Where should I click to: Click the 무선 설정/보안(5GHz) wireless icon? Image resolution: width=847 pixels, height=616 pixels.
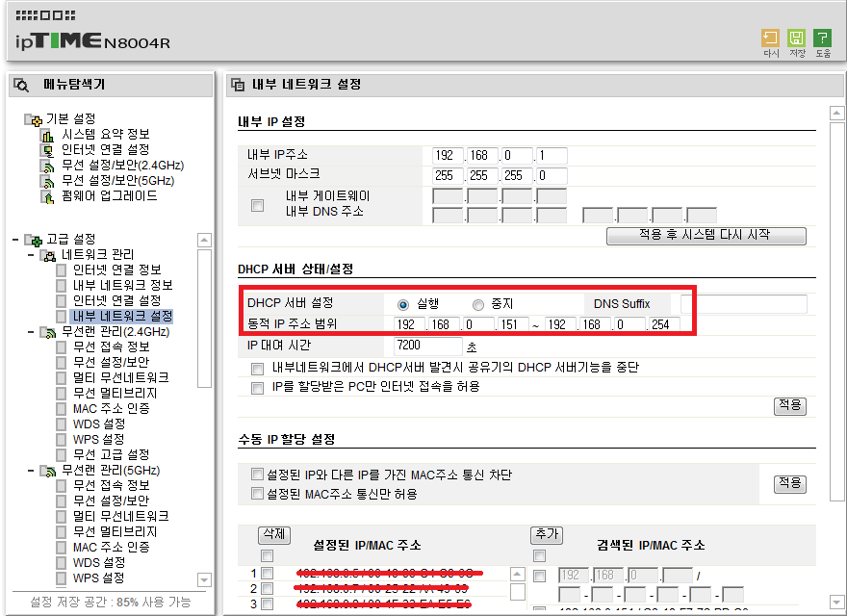click(47, 181)
